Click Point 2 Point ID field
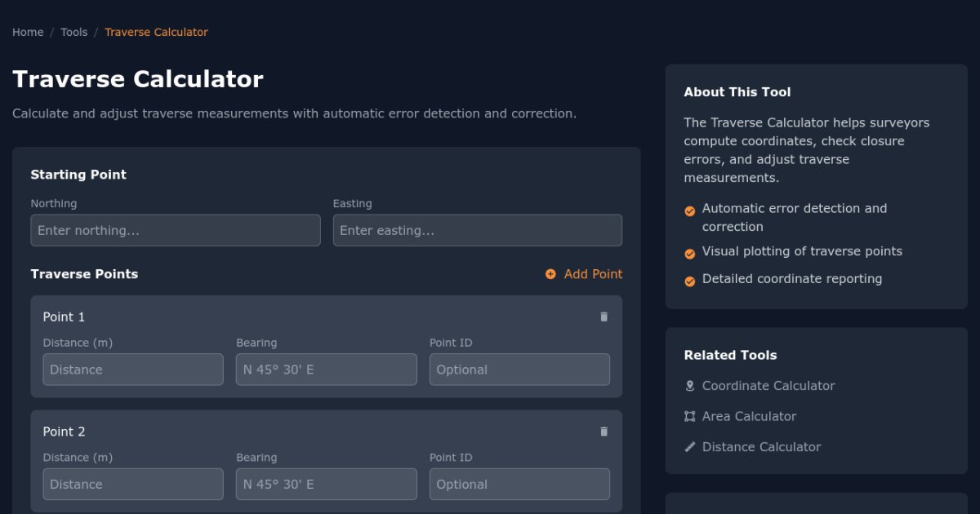Image resolution: width=980 pixels, height=514 pixels. [x=519, y=484]
